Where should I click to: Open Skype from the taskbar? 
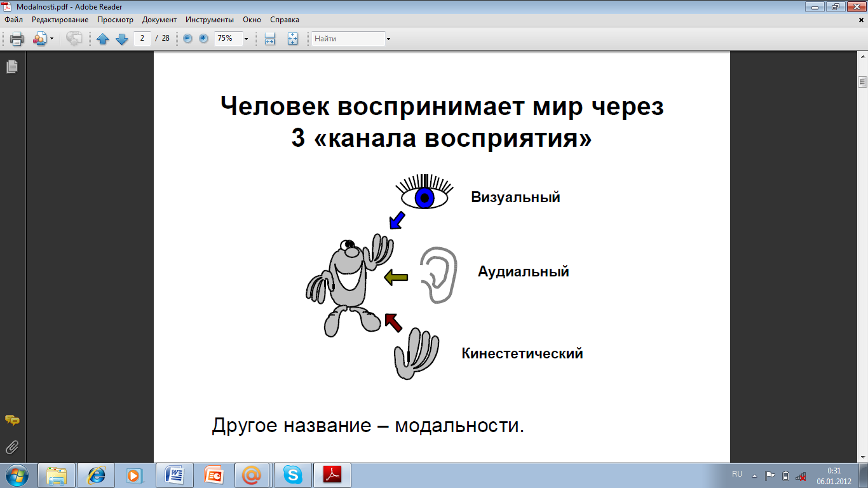(293, 475)
